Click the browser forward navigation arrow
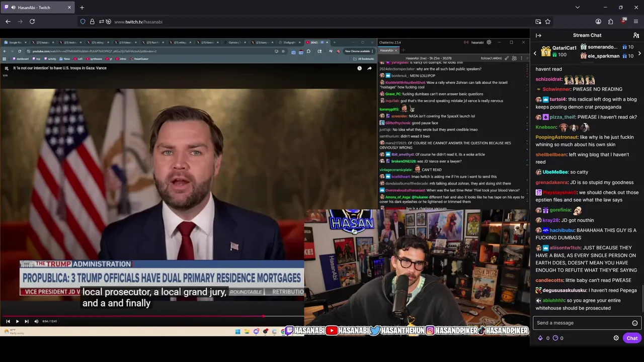The height and width of the screenshot is (362, 644). (20, 22)
